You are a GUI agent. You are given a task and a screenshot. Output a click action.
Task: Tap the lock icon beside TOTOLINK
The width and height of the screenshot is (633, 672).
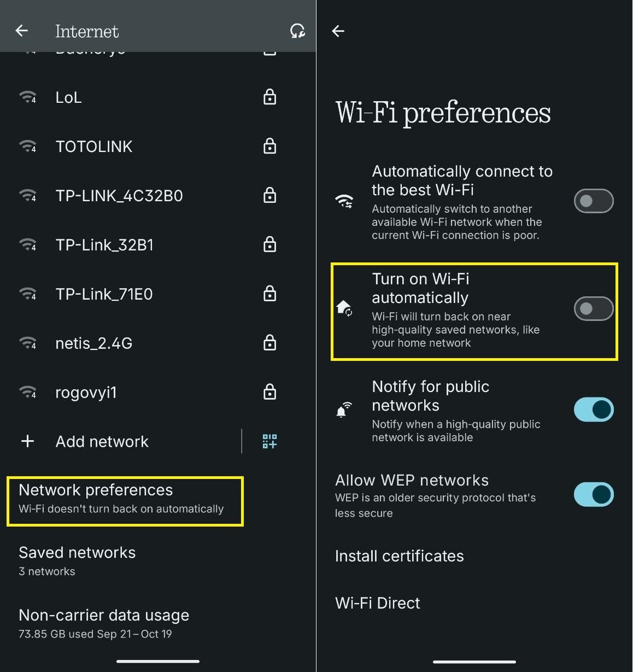pos(269,146)
